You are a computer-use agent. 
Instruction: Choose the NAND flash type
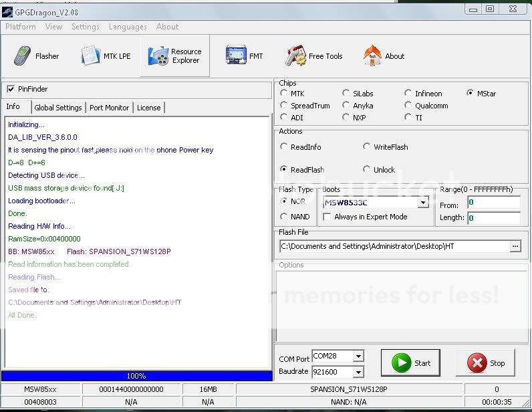pos(284,217)
